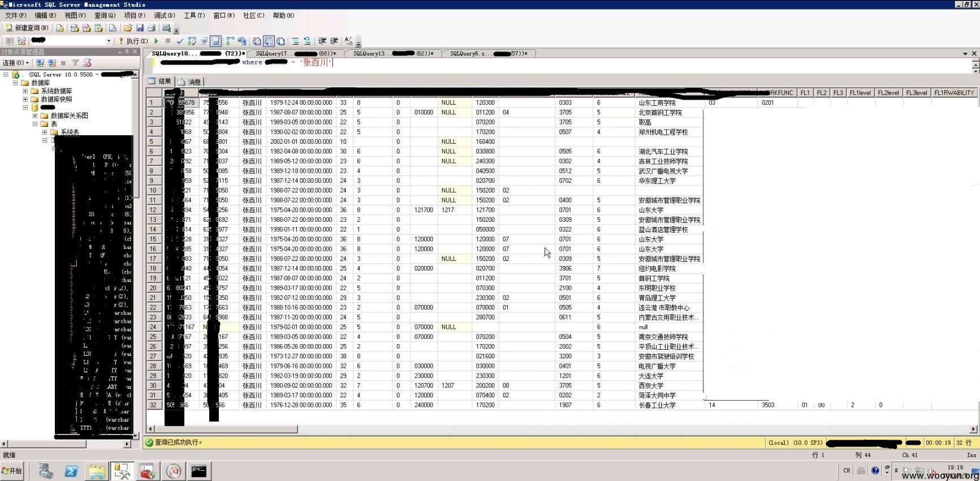
Task: Toggle the results to text button
Action: pyautogui.click(x=256, y=41)
